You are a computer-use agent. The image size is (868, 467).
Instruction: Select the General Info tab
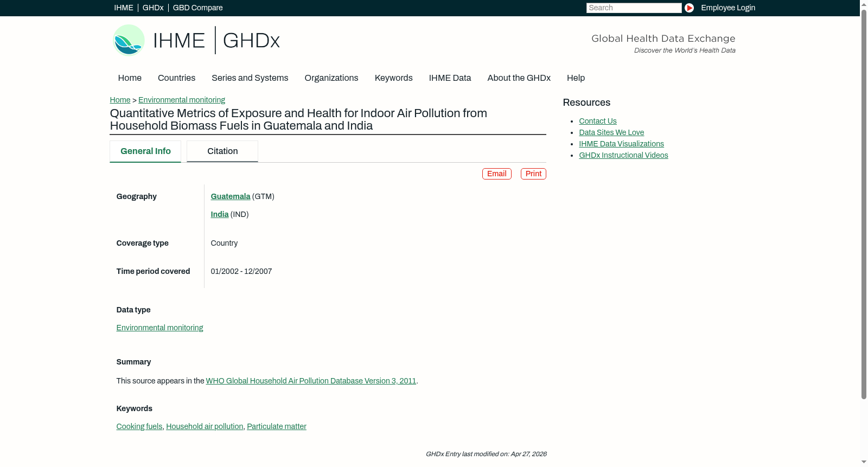pyautogui.click(x=145, y=151)
